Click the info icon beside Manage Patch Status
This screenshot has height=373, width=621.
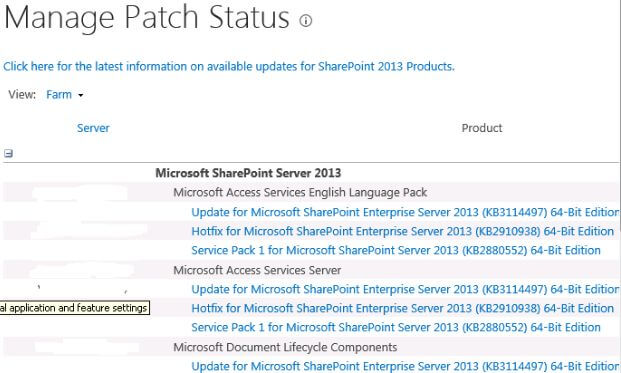point(306,20)
